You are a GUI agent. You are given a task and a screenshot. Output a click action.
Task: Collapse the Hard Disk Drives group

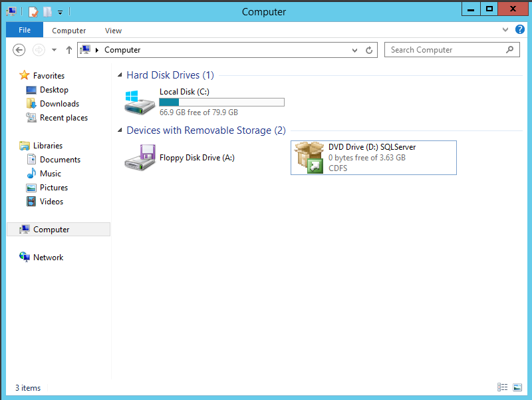click(120, 75)
